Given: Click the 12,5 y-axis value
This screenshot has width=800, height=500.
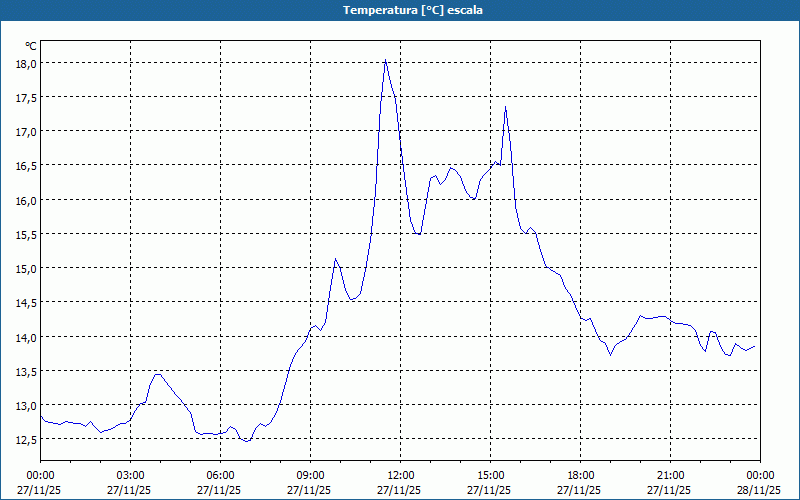Looking at the screenshot, I should [26, 440].
